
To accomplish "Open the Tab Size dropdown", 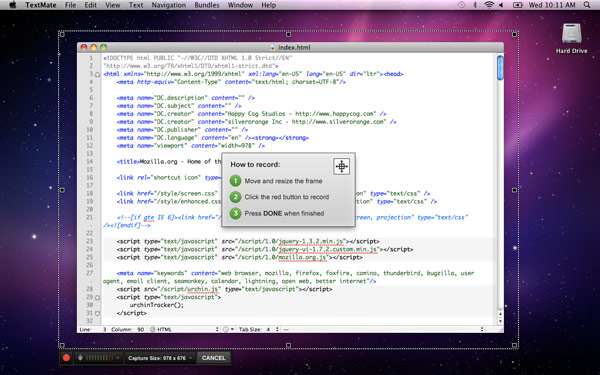I will tap(259, 329).
